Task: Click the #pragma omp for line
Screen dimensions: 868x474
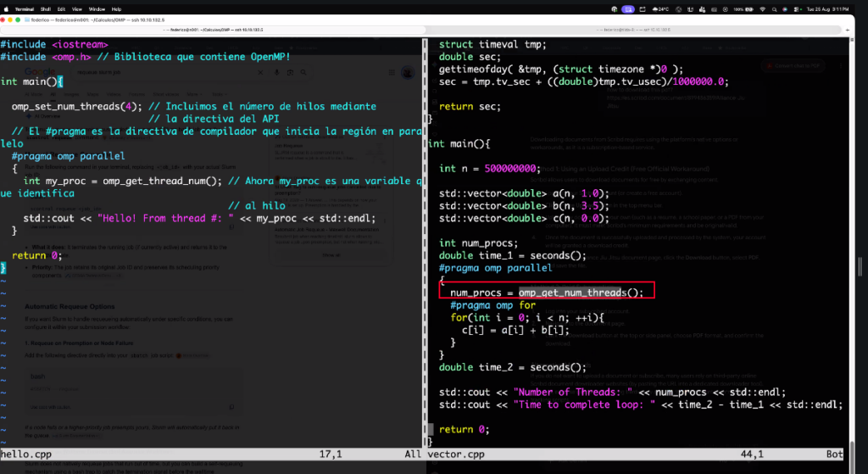Action: (x=492, y=305)
